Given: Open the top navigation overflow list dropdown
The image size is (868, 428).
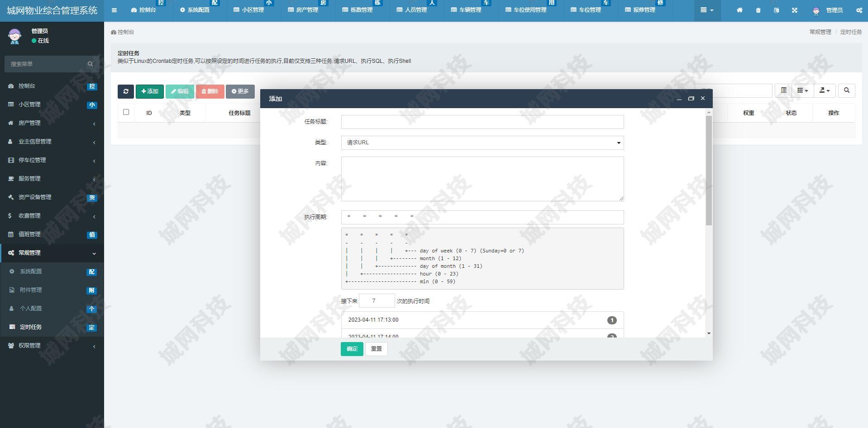Looking at the screenshot, I should [x=707, y=10].
